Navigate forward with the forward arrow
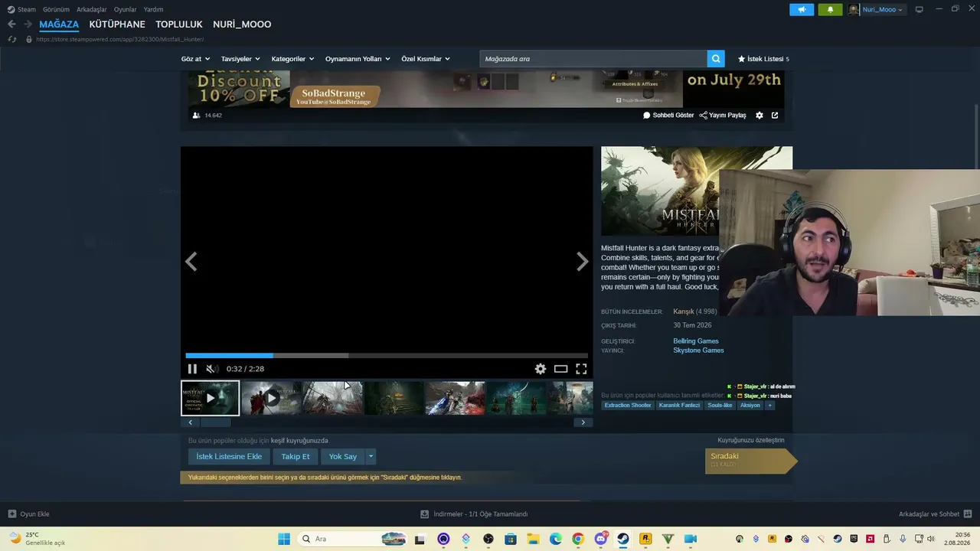This screenshot has width=980, height=551. coord(28,24)
